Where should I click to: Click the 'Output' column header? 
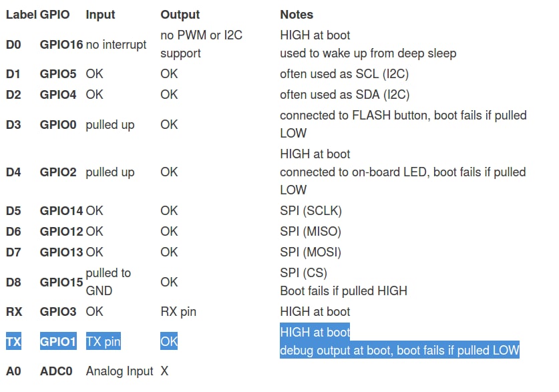pos(180,14)
